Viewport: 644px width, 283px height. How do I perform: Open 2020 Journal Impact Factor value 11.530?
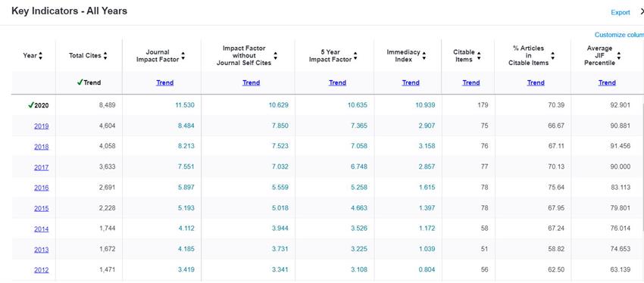[x=185, y=105]
